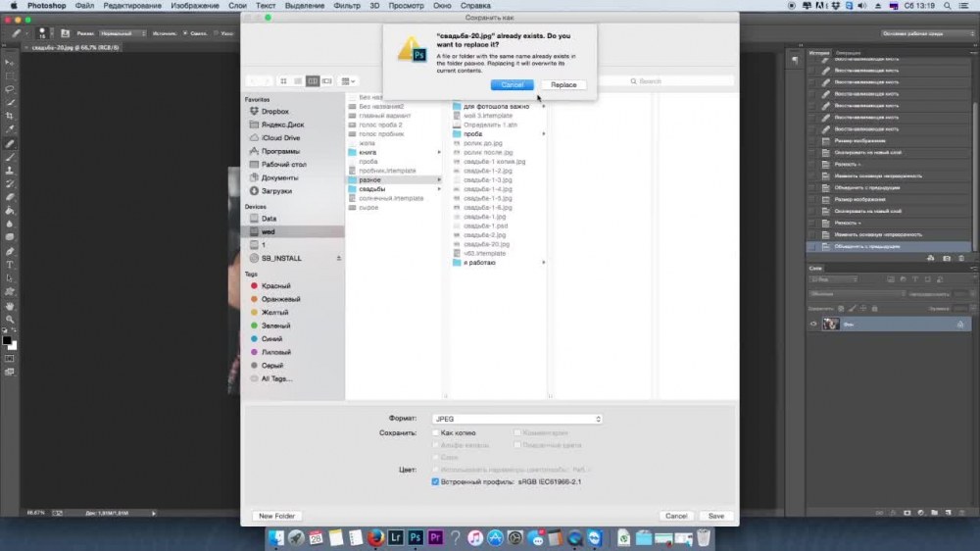
Task: Enable the 'Как копию' checkbox
Action: [x=436, y=432]
